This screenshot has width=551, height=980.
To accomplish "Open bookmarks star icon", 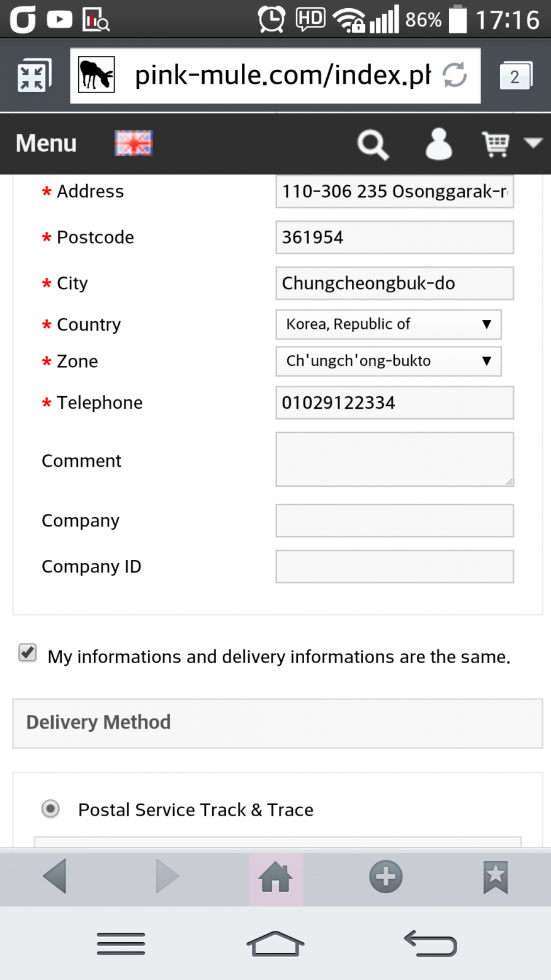I will [496, 877].
